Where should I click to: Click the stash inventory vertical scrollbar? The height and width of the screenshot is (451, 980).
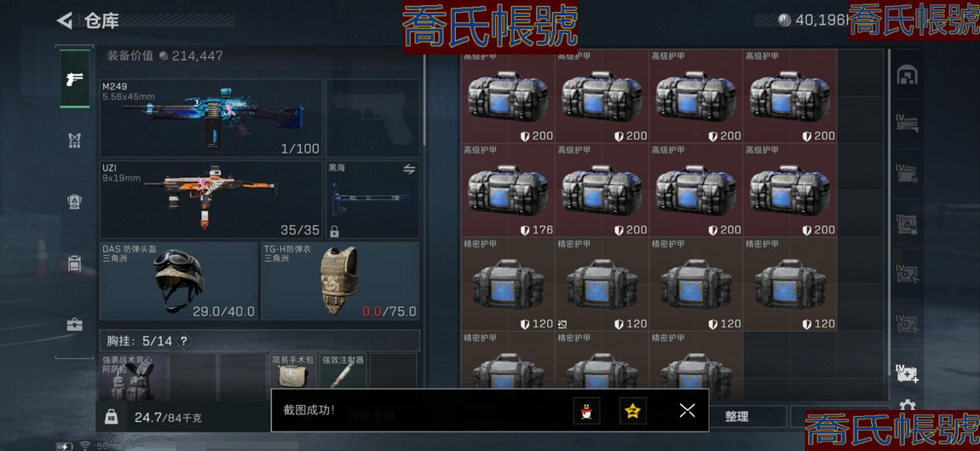[x=889, y=225]
